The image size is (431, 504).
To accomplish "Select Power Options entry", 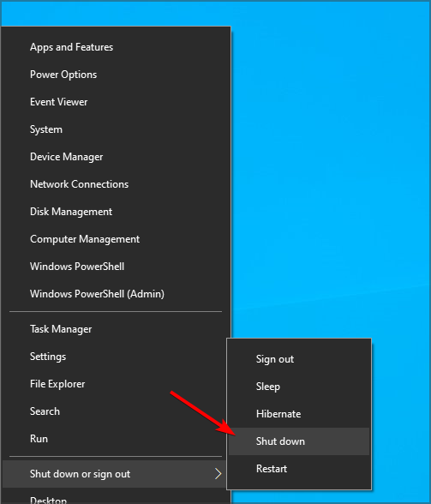I will [x=116, y=75].
